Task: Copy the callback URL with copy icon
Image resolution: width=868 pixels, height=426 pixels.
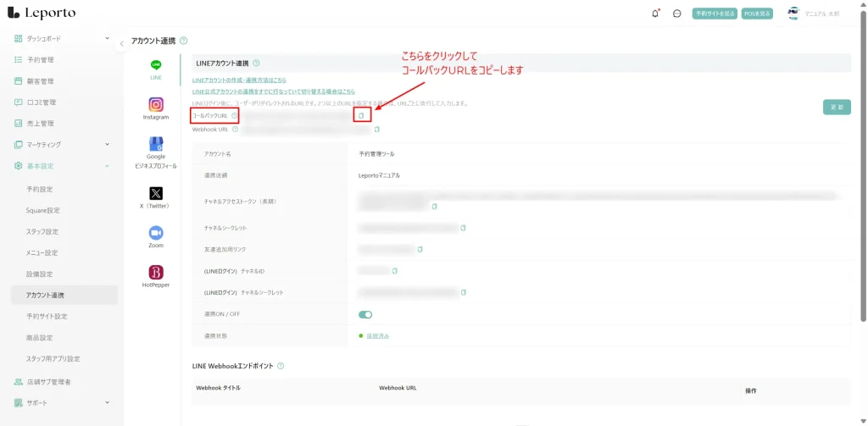Action: pyautogui.click(x=361, y=115)
